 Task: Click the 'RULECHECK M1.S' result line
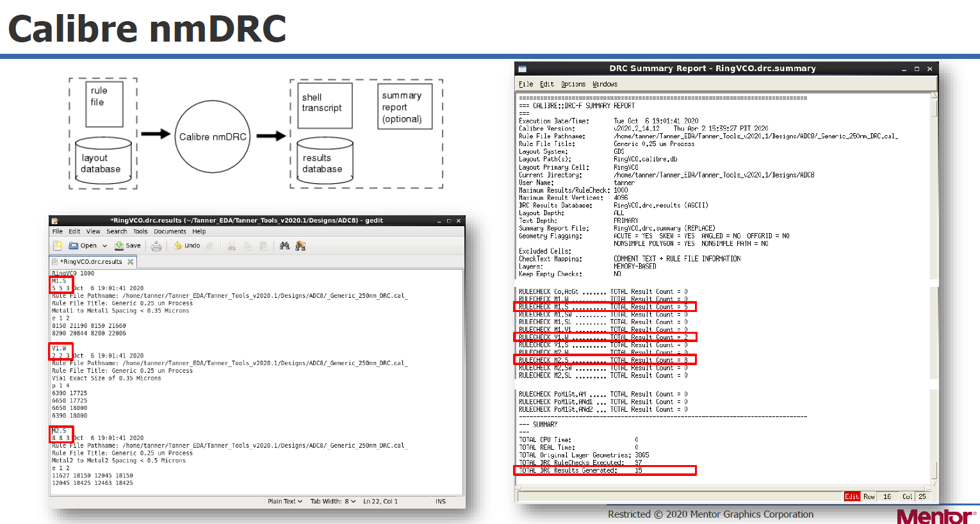coord(603,307)
